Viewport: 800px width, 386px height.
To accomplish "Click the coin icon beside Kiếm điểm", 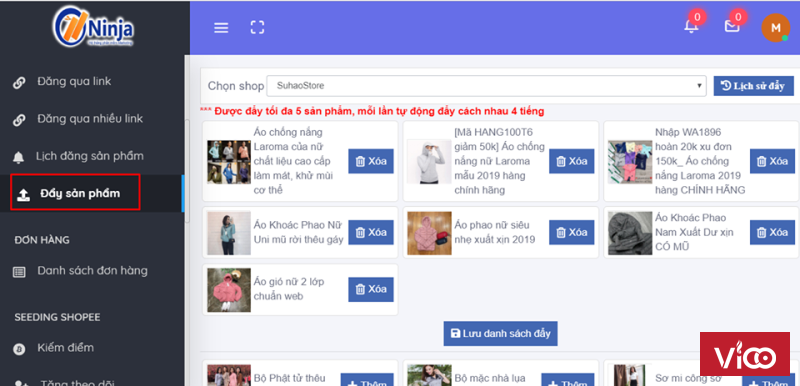I will point(19,349).
